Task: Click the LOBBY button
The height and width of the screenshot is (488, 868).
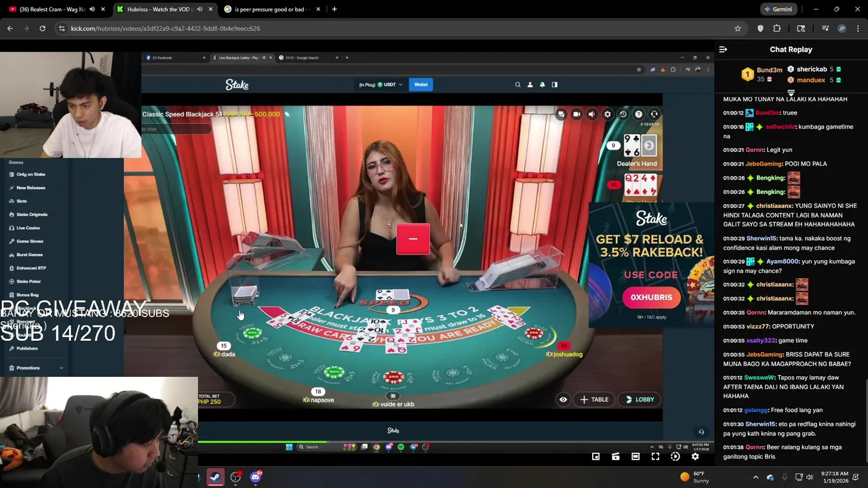Action: [x=640, y=400]
